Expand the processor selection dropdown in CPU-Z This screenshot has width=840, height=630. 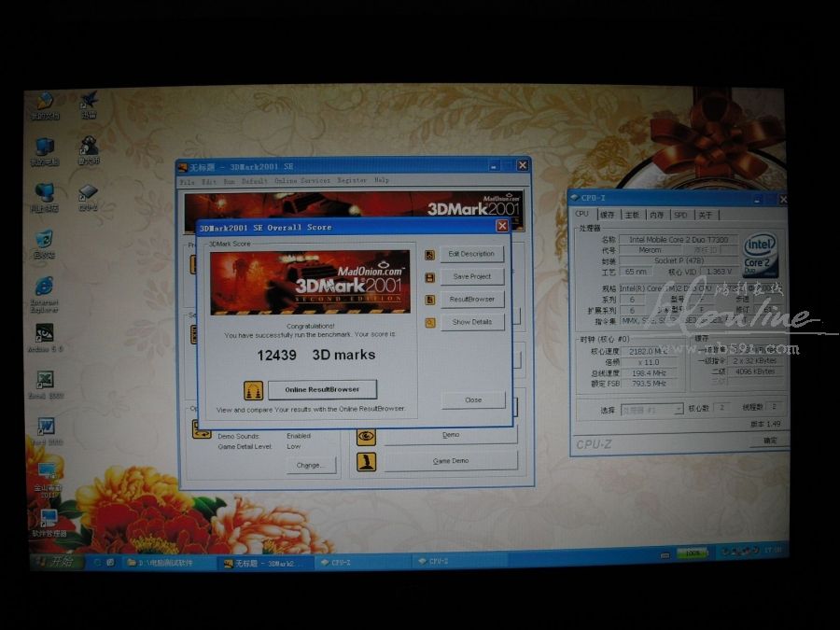[x=678, y=409]
